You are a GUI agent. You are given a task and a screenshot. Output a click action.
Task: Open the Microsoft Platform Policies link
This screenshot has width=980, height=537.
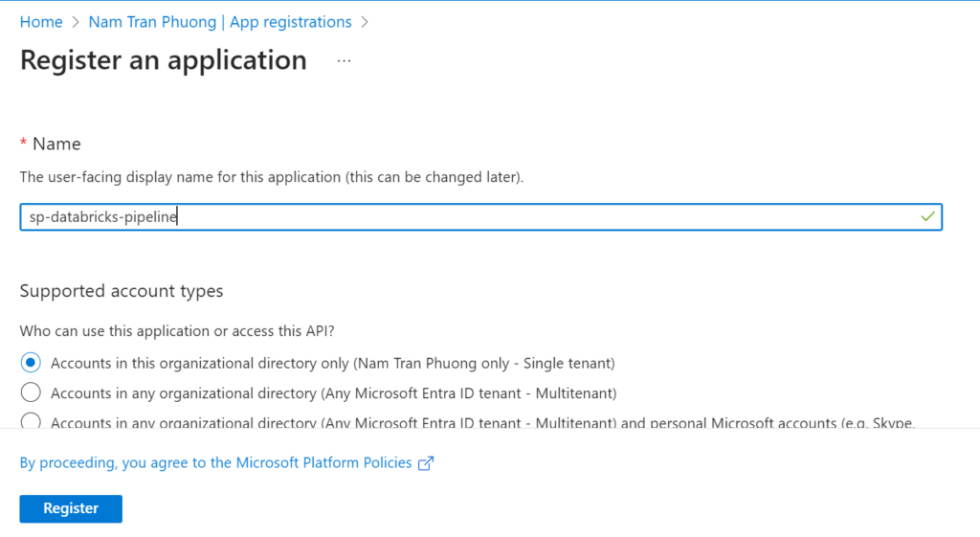(215, 463)
